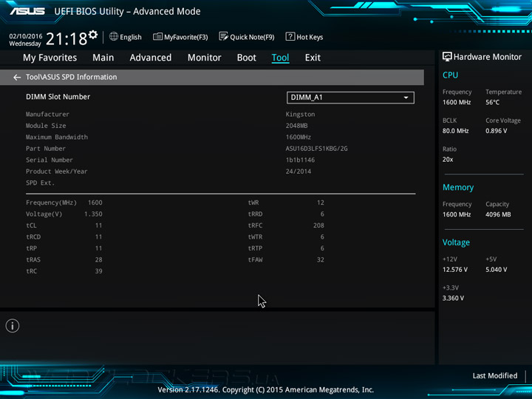Go back using the left arrow icon
This screenshot has height=399, width=532.
pyautogui.click(x=17, y=78)
